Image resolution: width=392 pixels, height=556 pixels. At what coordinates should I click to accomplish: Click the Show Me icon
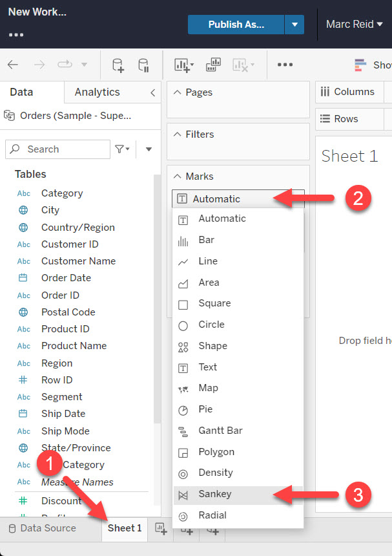click(x=360, y=65)
